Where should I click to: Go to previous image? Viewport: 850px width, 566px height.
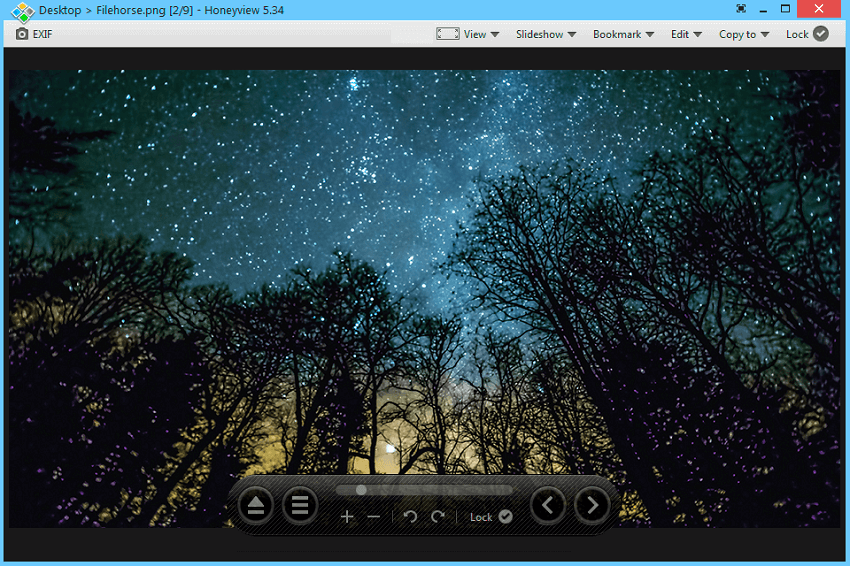[548, 505]
